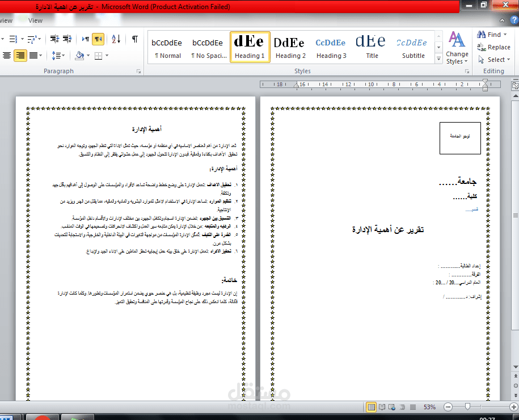Click the Numbering list icon
The height and width of the screenshot is (420, 519).
13,39
